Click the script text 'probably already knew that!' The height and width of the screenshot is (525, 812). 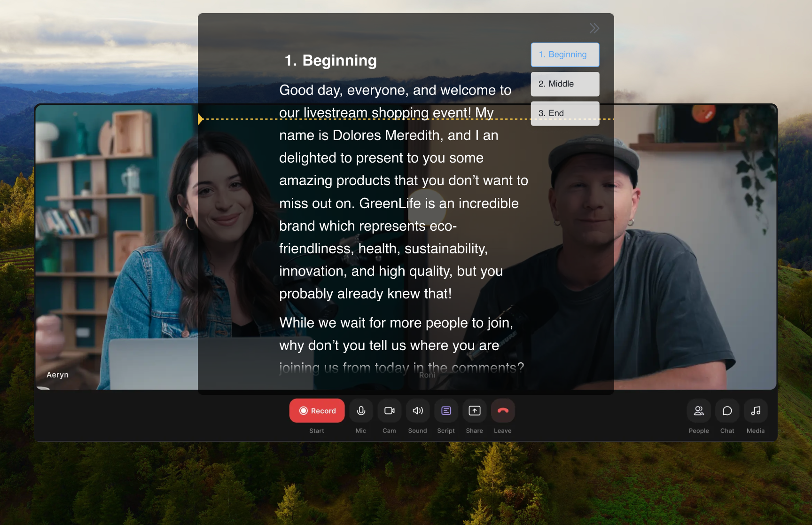pos(365,294)
